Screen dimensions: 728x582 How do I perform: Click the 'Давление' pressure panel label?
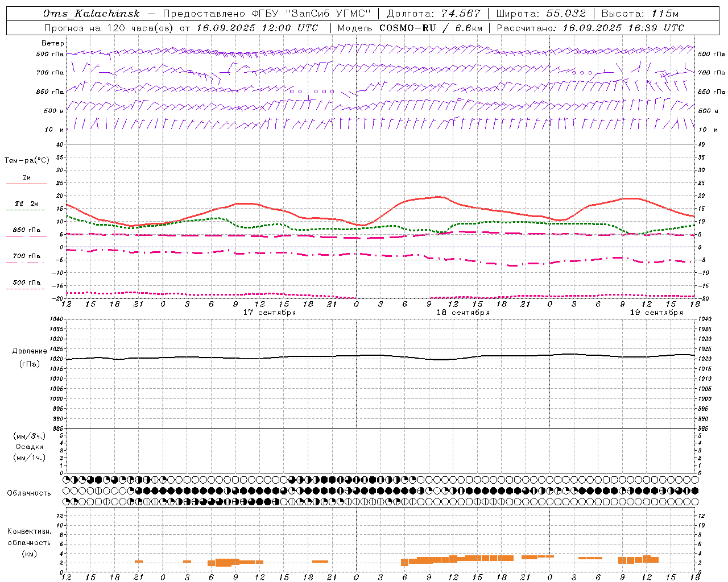point(30,351)
